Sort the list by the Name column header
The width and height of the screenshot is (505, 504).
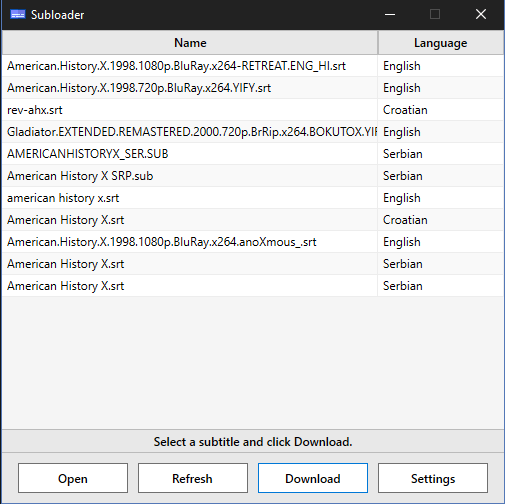coord(190,43)
